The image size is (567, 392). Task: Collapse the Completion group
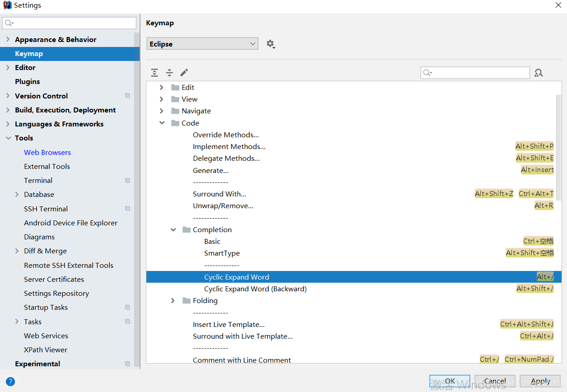click(x=173, y=229)
